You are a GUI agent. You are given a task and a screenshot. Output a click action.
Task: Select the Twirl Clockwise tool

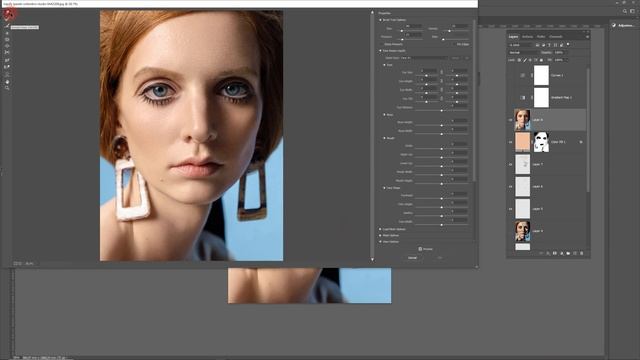point(7,33)
